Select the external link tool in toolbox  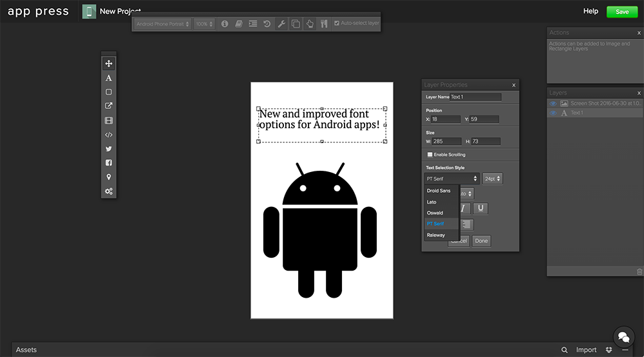coord(108,106)
